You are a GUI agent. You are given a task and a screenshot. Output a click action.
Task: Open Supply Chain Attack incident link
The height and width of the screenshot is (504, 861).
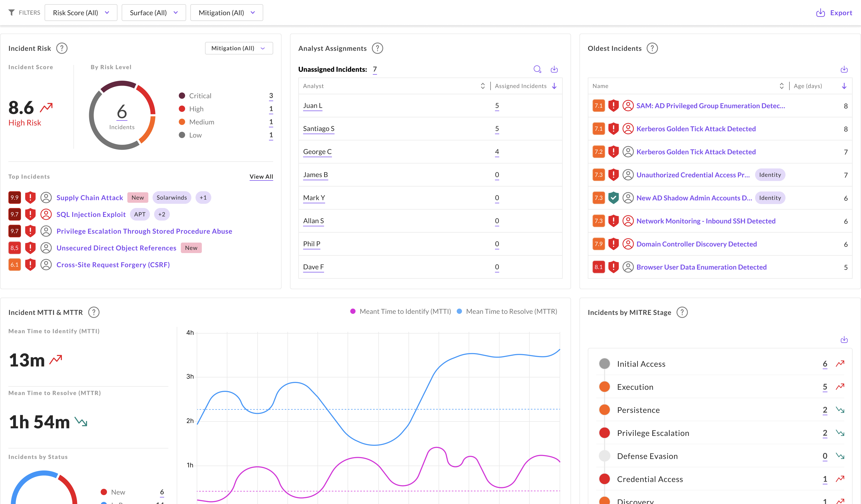(x=89, y=198)
